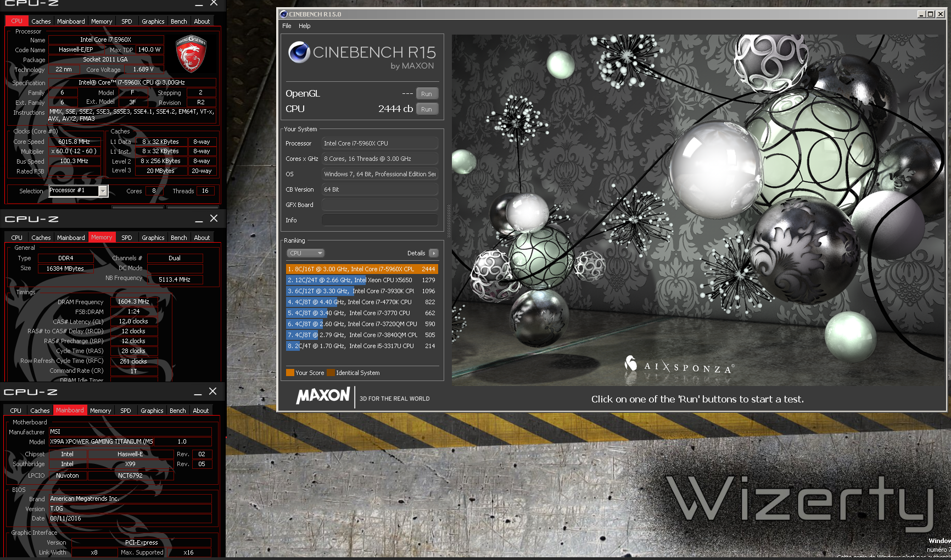Open the File menu in Cinebench
This screenshot has height=560, width=951.
tap(287, 26)
